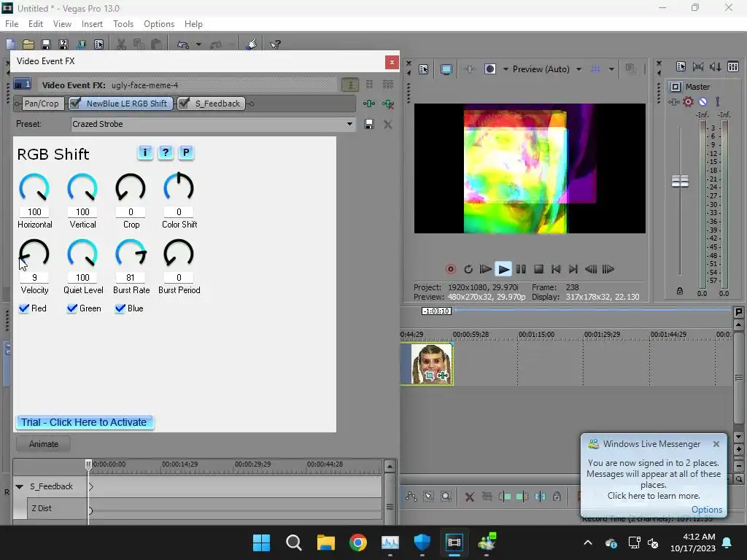Viewport: 747px width, 560px height.
Task: Delete the current preset X icon
Action: [x=388, y=124]
